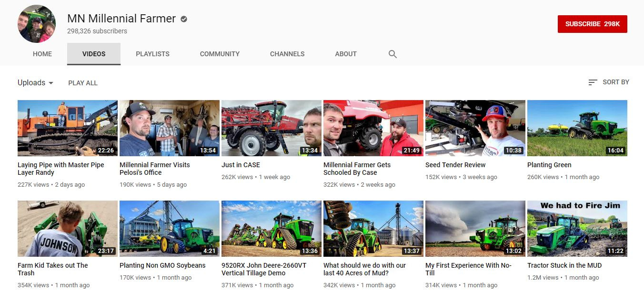Open the CHANNELS tab
The height and width of the screenshot is (292, 644).
287,54
